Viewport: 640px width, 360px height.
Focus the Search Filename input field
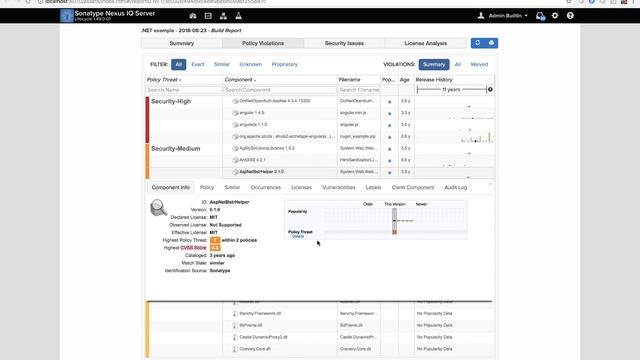[359, 90]
